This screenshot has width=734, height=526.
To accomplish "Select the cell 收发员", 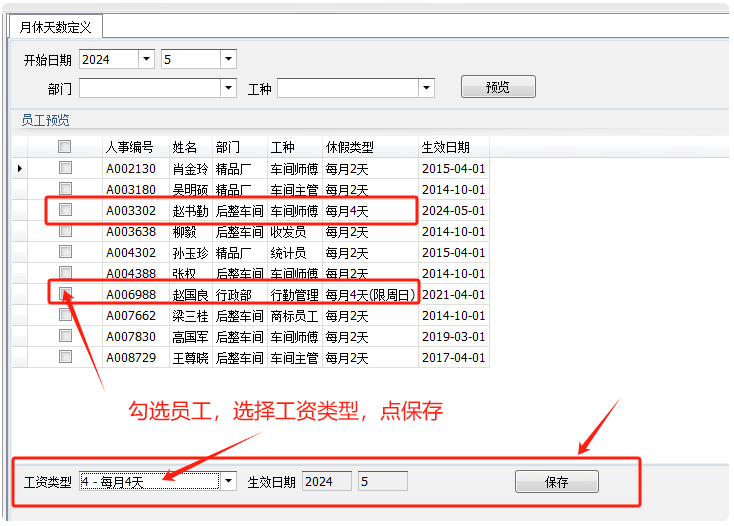I will (294, 232).
